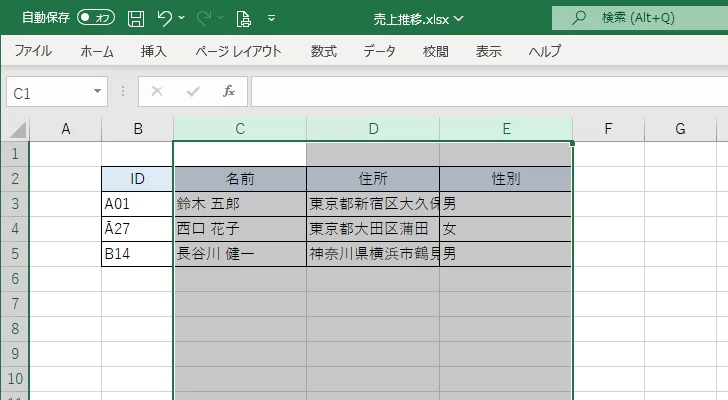
Task: Expand the Undo history dropdown arrow
Action: coord(182,18)
